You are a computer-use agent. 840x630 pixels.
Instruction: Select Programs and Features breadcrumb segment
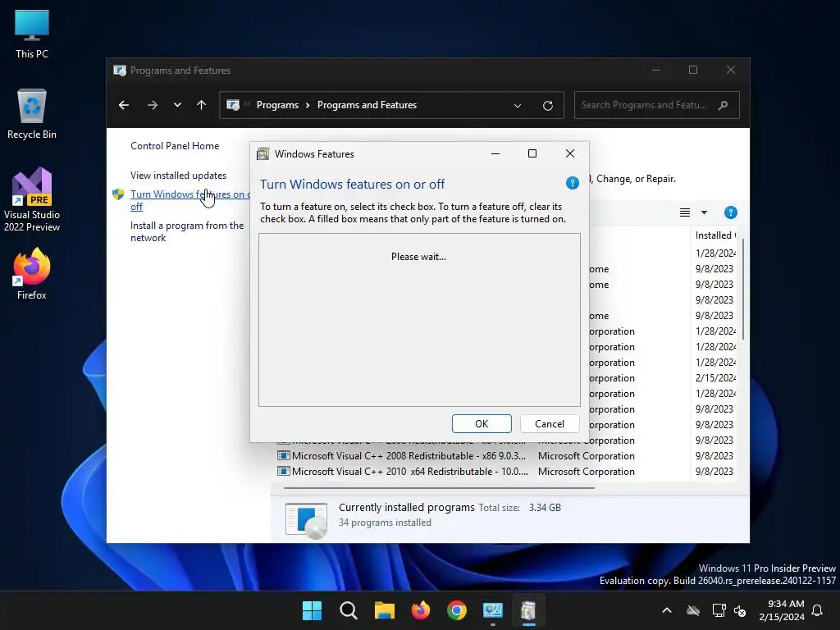coord(367,105)
